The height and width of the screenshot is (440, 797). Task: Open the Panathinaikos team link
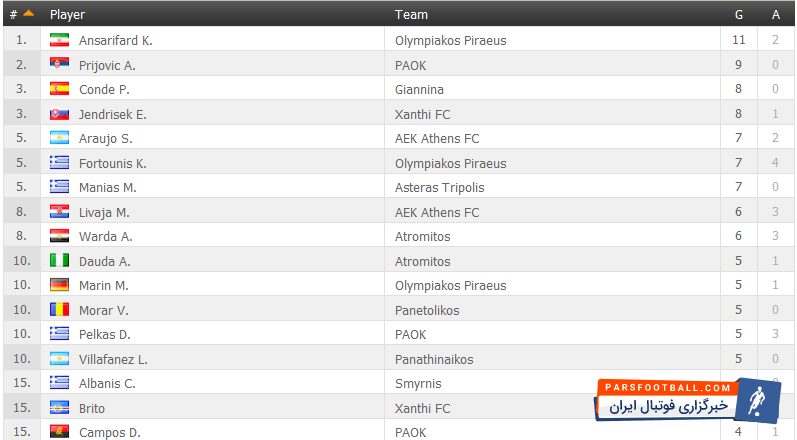434,359
